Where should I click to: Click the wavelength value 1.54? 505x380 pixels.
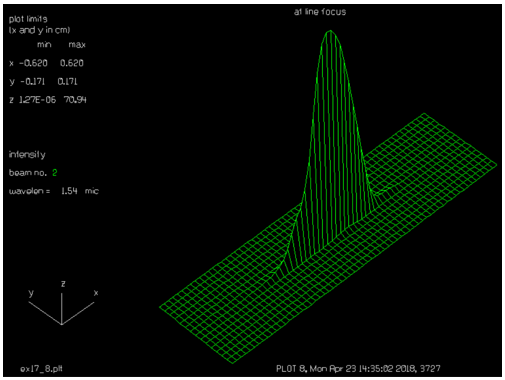point(69,191)
